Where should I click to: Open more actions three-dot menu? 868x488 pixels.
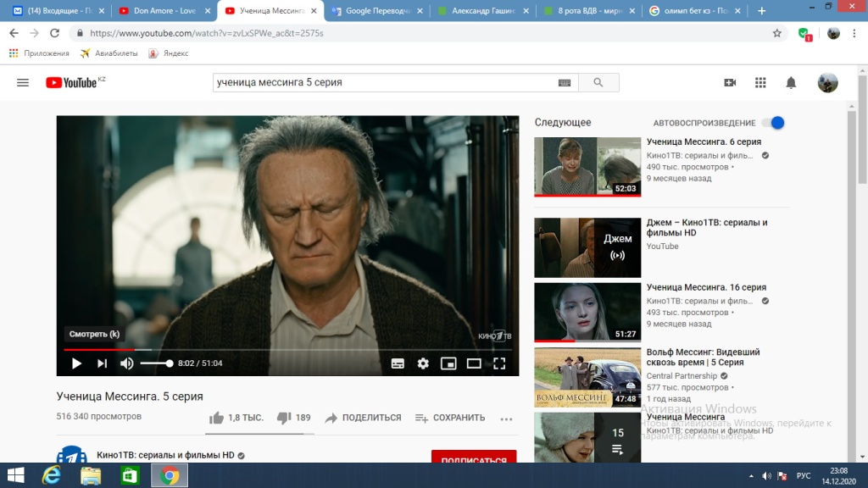tap(506, 419)
